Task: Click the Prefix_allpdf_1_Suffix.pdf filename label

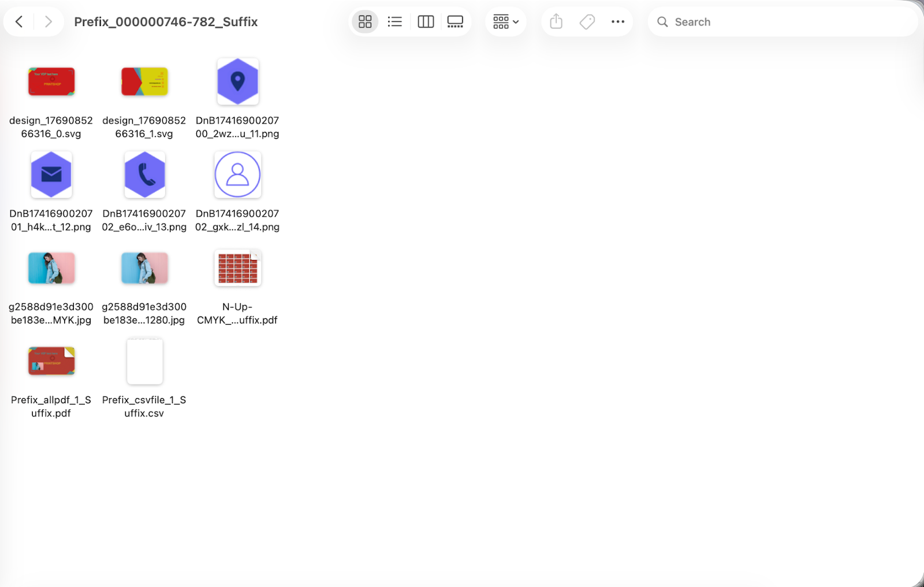Action: tap(51, 406)
